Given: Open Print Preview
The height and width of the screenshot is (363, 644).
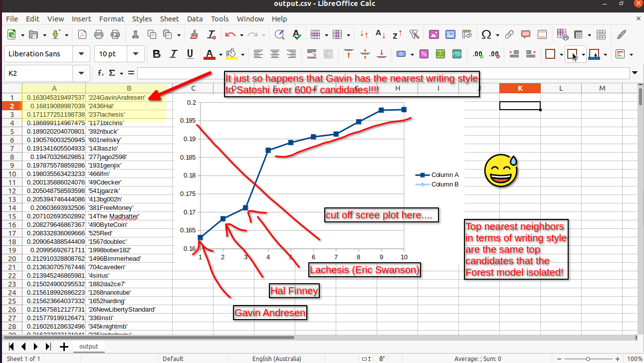Looking at the screenshot, I should coord(115,34).
